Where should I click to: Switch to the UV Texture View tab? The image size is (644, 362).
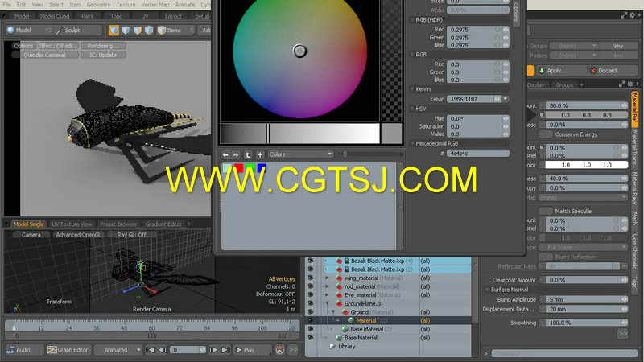point(72,224)
